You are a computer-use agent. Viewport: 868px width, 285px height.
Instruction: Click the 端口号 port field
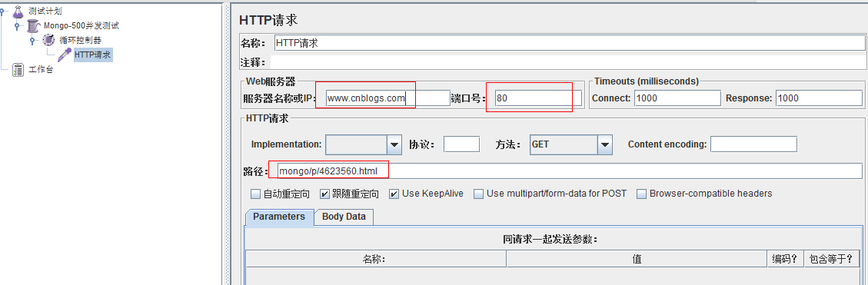(x=538, y=98)
